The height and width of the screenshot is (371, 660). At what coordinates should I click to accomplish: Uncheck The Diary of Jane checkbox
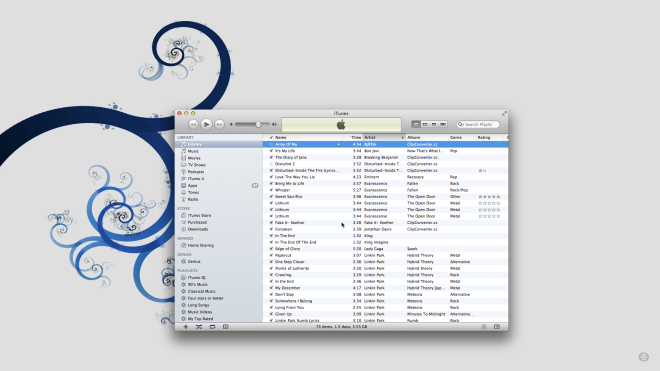coord(271,157)
